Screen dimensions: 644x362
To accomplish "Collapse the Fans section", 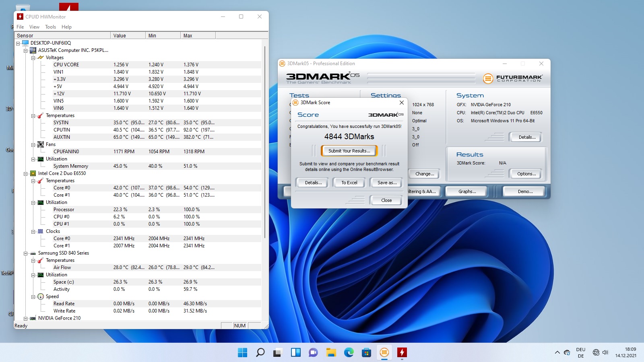I will point(33,145).
